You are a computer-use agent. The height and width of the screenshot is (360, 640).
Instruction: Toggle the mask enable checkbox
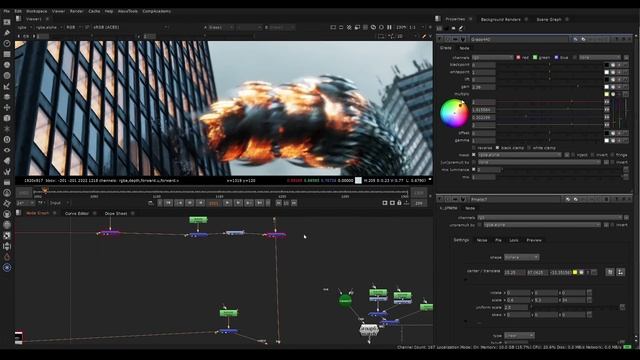point(474,155)
